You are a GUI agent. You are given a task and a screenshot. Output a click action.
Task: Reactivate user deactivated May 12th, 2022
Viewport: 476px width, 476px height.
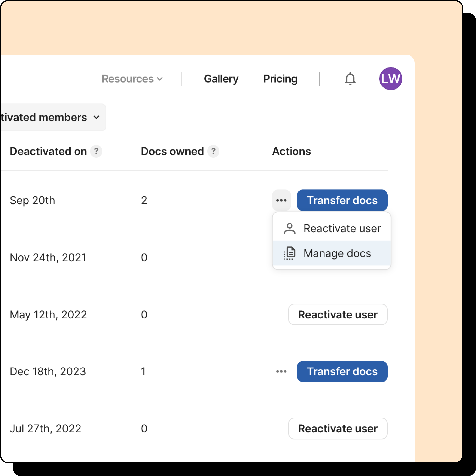338,314
